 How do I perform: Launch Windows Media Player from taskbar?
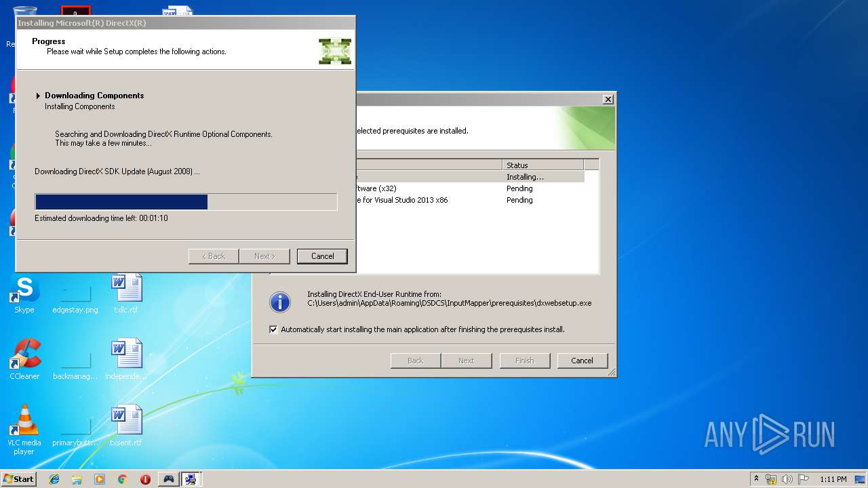point(100,479)
